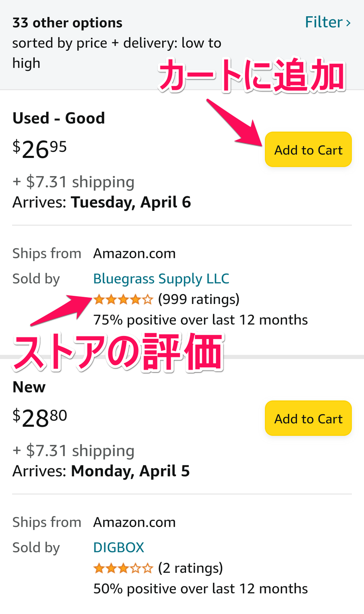
Task: Add the Used - Good offer to cart
Action: click(x=308, y=150)
